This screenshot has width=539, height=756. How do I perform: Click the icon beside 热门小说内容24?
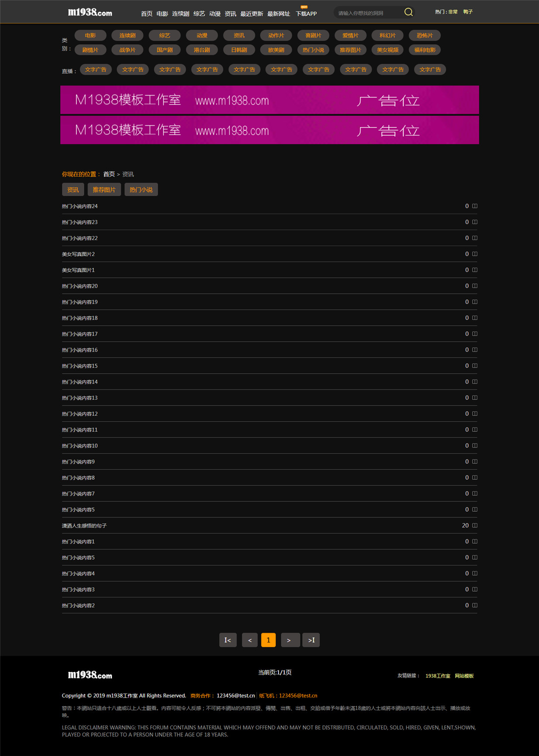point(475,206)
